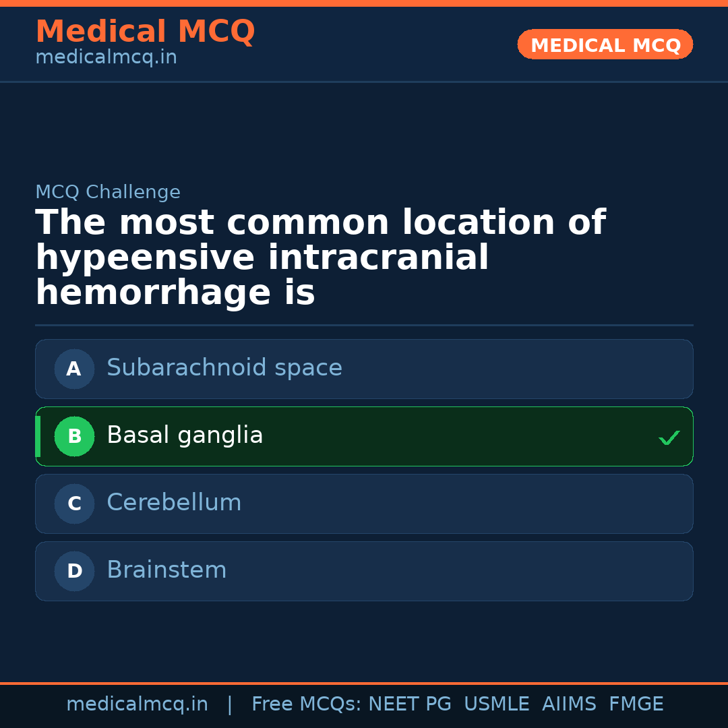Click the green checkmark on Basal ganglia
Viewport: 728px width, 728px height.
669,438
